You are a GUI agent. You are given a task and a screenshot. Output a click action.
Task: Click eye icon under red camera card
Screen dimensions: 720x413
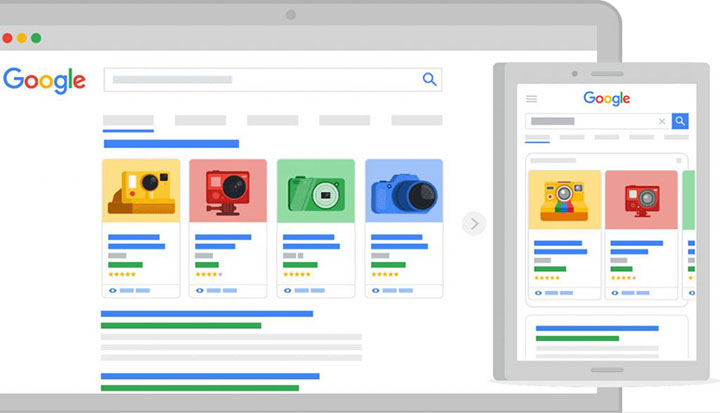pos(199,290)
